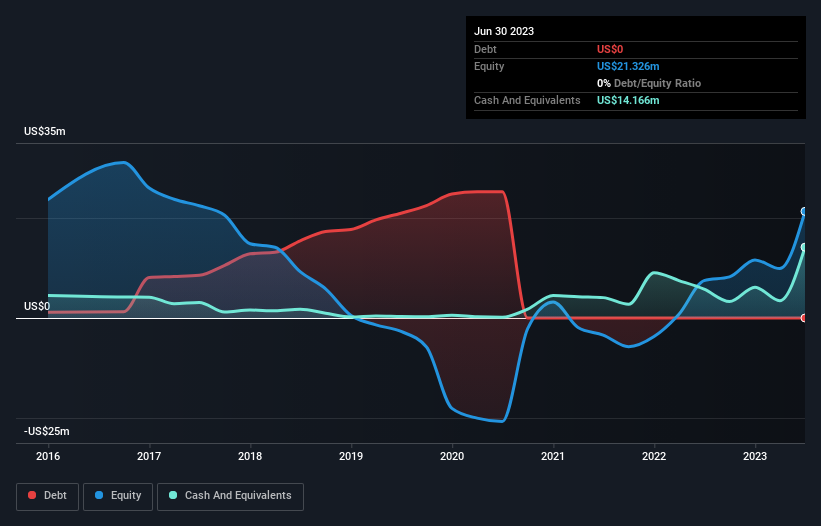Click the Debt row label in tooltip
Screen dimensions: 821x526
pyautogui.click(x=485, y=49)
